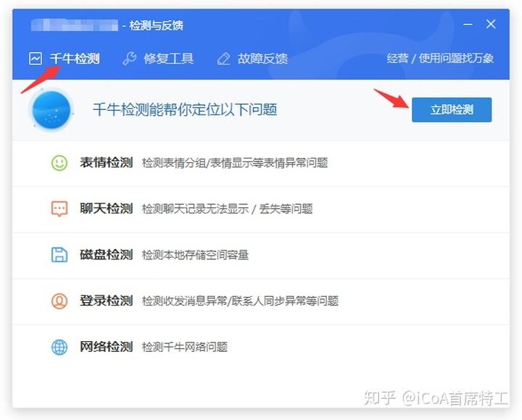Select the 登录检测 label
This screenshot has height=420, width=522.
tap(106, 301)
